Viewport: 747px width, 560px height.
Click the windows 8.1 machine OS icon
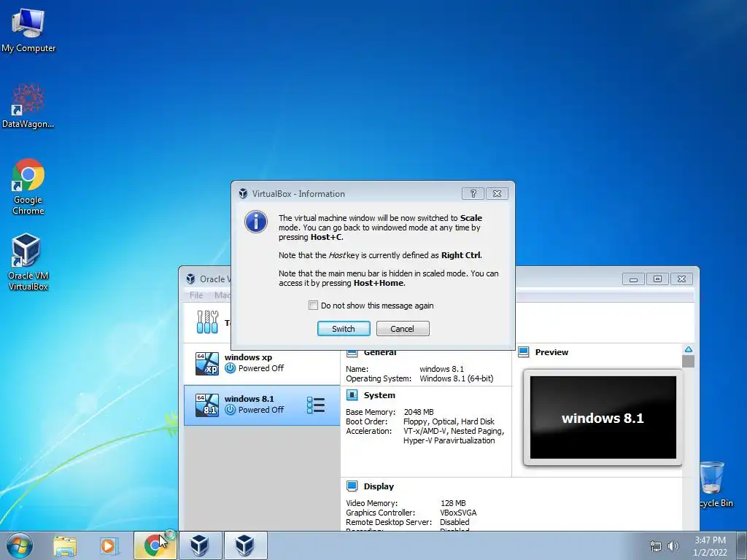(206, 405)
